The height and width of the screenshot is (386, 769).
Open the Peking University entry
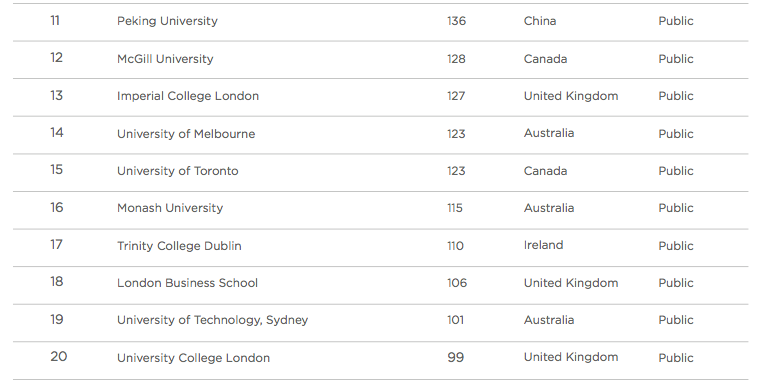(167, 21)
